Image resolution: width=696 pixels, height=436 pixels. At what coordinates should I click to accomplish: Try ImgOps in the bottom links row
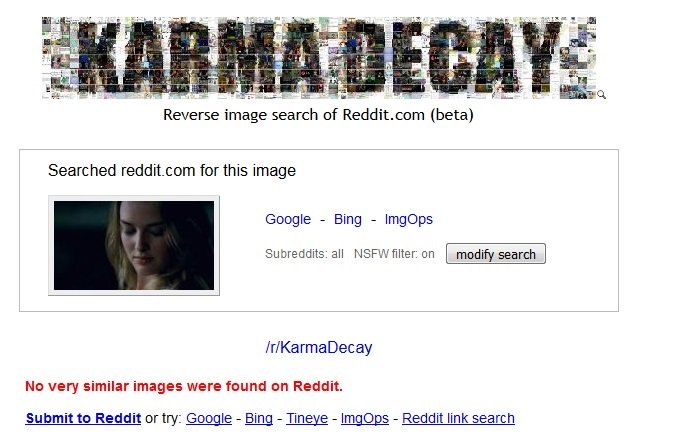pyautogui.click(x=364, y=418)
